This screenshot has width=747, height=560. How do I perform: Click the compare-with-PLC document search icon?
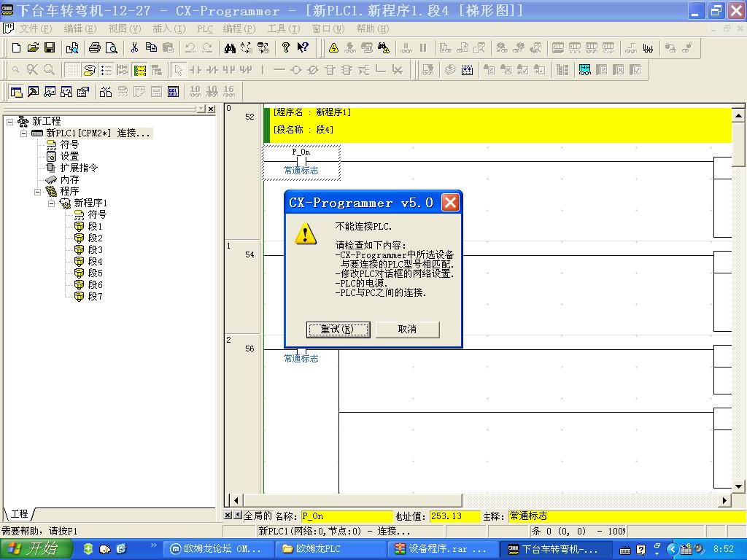point(72,47)
